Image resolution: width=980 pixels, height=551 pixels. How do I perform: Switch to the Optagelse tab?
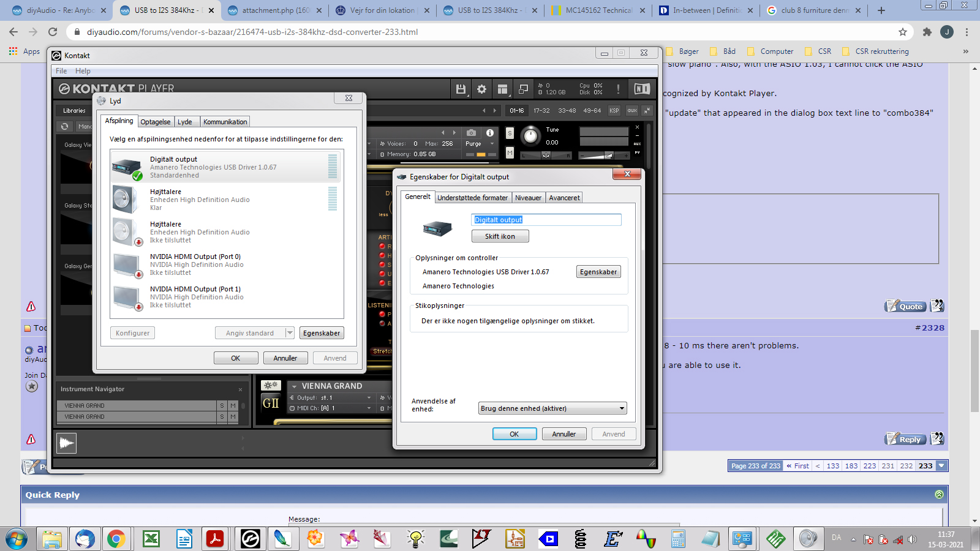tap(156, 122)
